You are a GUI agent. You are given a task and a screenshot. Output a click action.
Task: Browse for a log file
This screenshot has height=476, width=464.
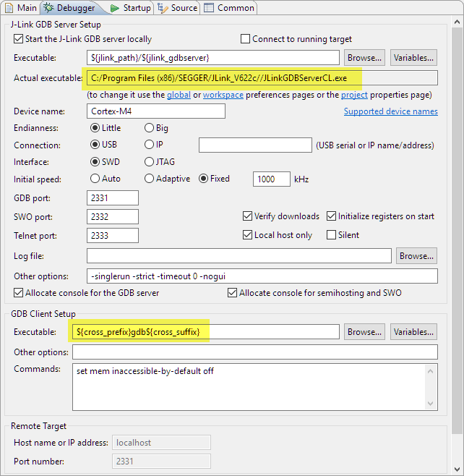point(416,256)
